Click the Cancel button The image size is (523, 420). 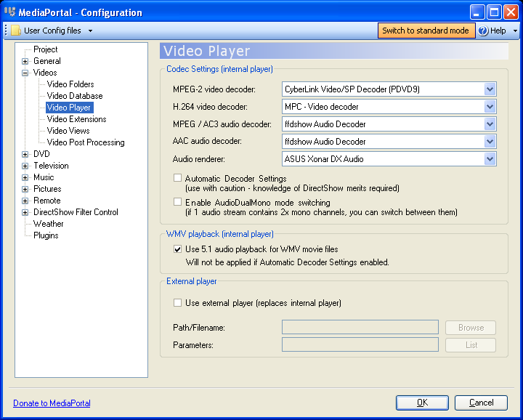[x=481, y=403]
